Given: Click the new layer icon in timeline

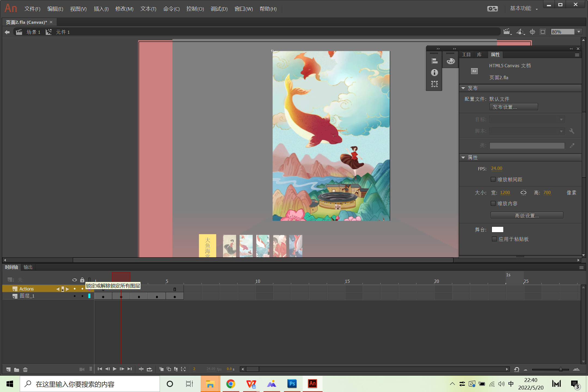Looking at the screenshot, I should 8,369.
